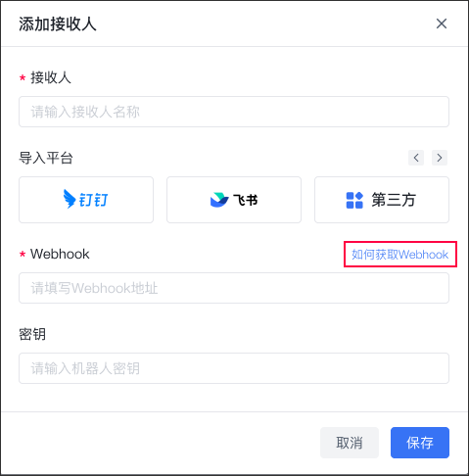Click the blue DingTalk wing logo
The height and width of the screenshot is (476, 469).
(x=70, y=199)
